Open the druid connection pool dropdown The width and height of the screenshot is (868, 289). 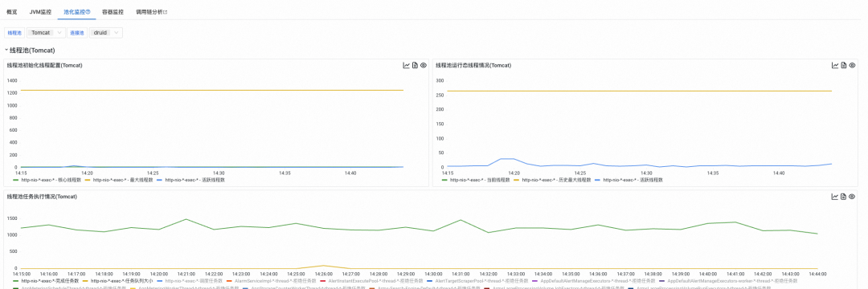(x=106, y=33)
